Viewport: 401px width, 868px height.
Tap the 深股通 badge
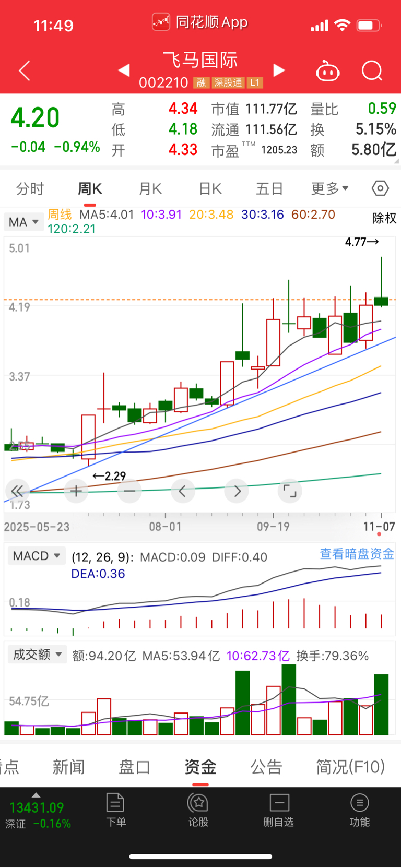[228, 82]
